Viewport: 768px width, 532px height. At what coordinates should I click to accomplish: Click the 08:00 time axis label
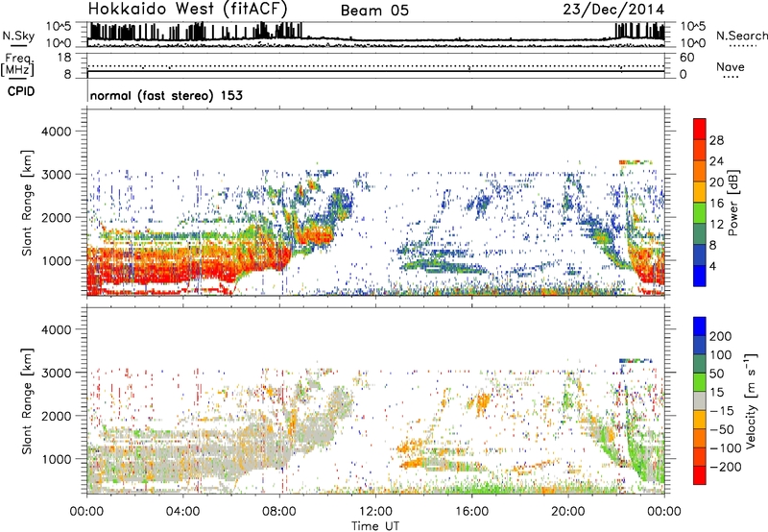279,512
